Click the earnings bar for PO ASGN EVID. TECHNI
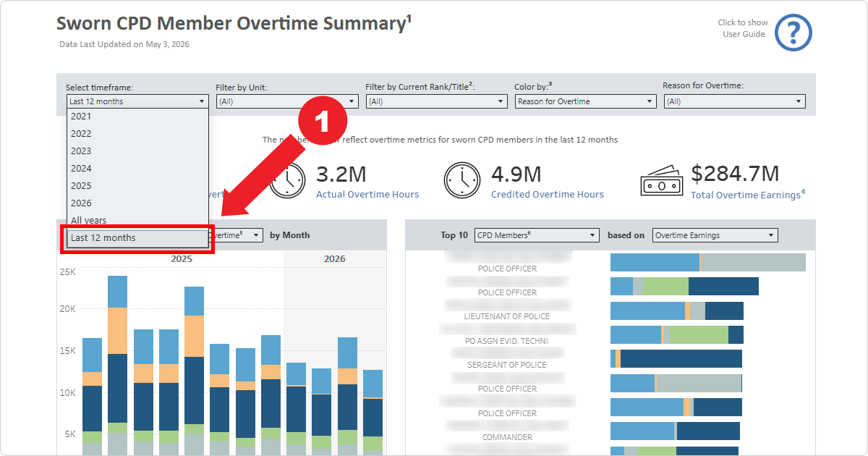The image size is (868, 456). click(x=677, y=334)
